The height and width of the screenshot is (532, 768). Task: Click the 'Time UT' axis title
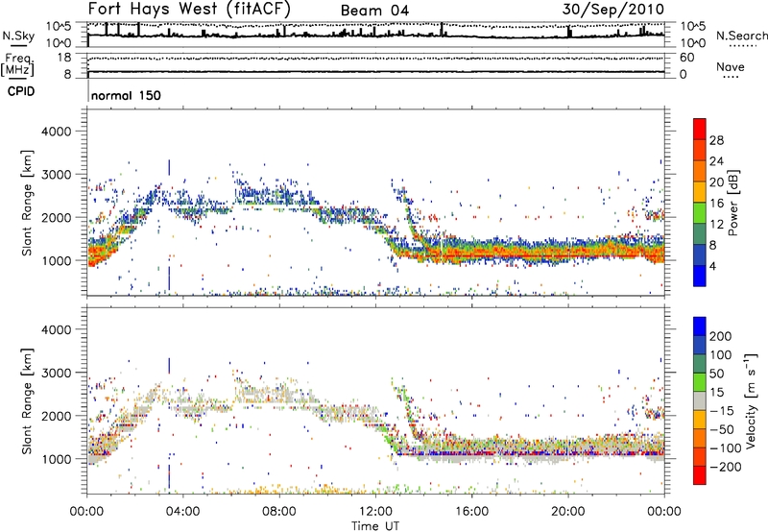click(x=375, y=525)
